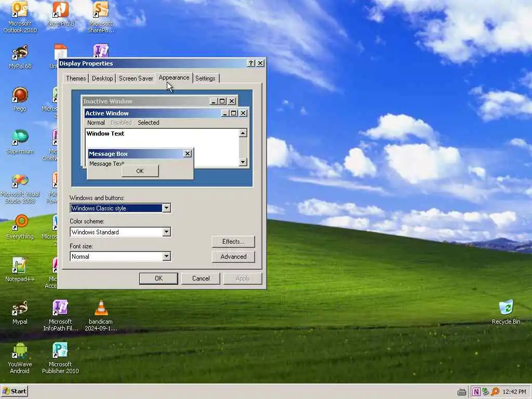Select the Microsoft InfoPath Filler desktop icon
Viewport: 532px width, 399px height.
click(60, 315)
